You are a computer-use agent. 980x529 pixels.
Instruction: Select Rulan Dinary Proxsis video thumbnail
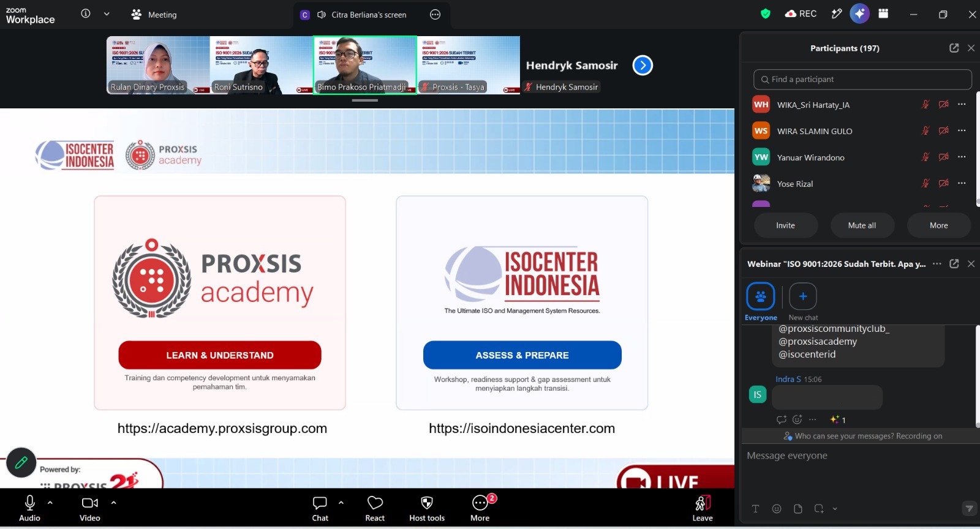158,65
